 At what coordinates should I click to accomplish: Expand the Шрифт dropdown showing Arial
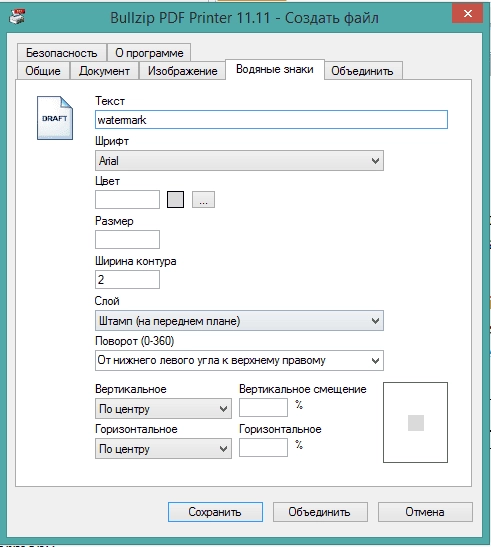coord(239,160)
